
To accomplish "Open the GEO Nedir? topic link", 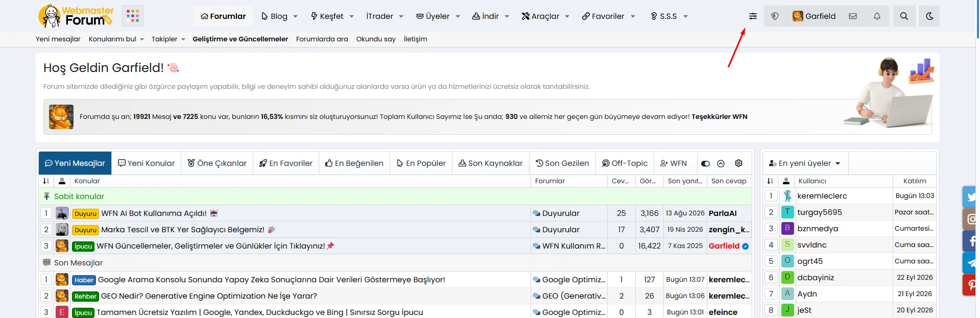I will tap(209, 296).
